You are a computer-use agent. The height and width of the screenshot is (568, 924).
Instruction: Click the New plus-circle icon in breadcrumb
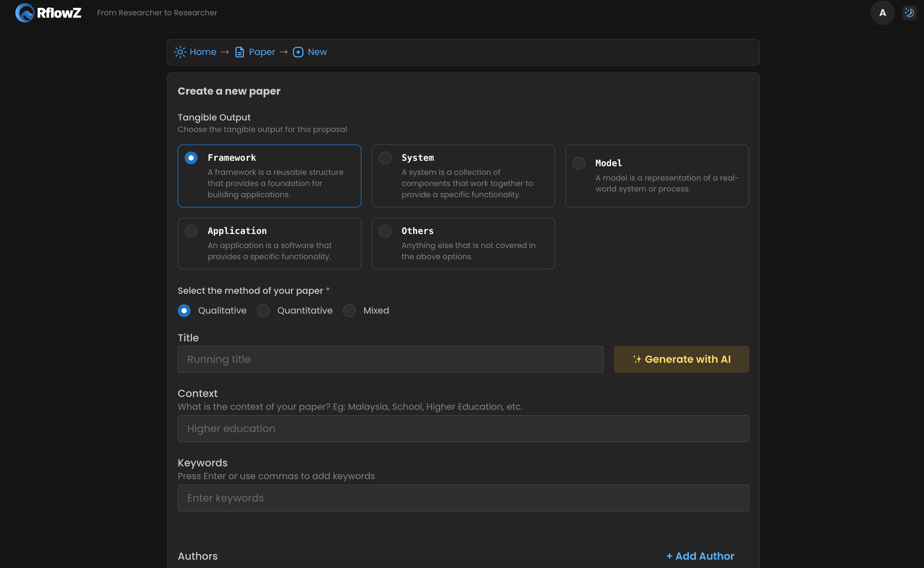298,52
